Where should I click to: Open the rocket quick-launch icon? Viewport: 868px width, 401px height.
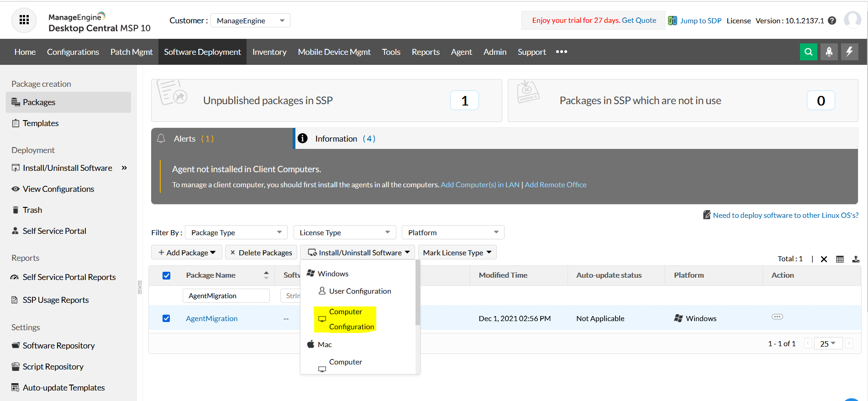pos(829,52)
